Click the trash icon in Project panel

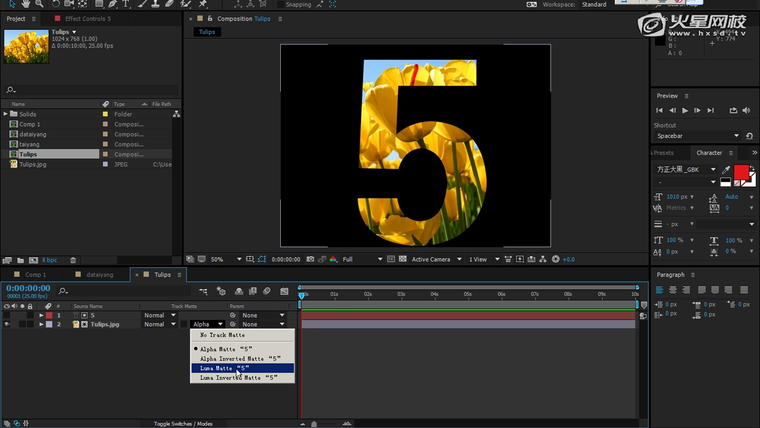[x=73, y=260]
